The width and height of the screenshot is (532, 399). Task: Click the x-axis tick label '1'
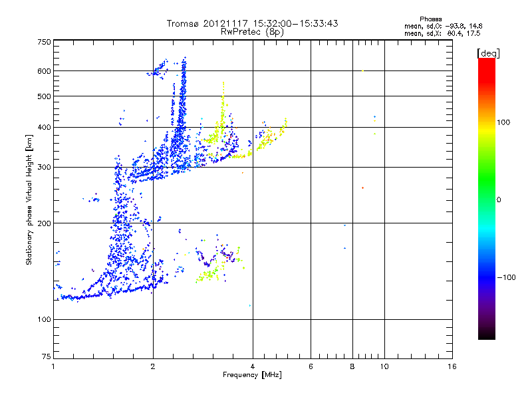tap(53, 366)
